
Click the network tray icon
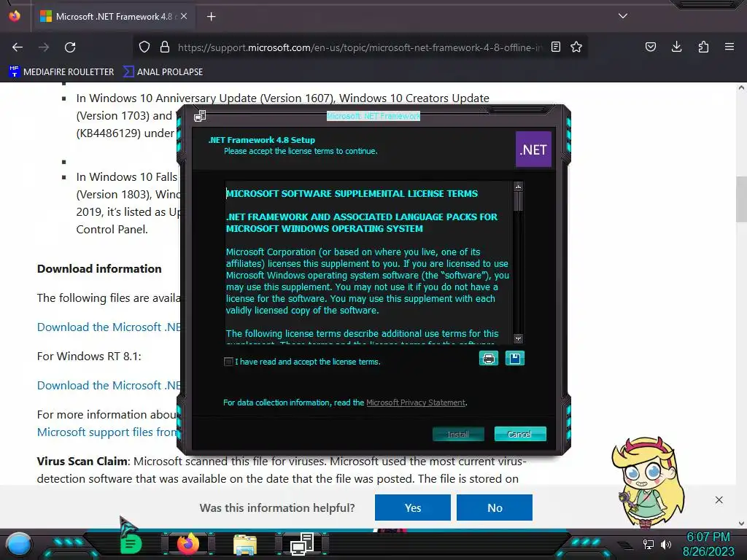[649, 544]
